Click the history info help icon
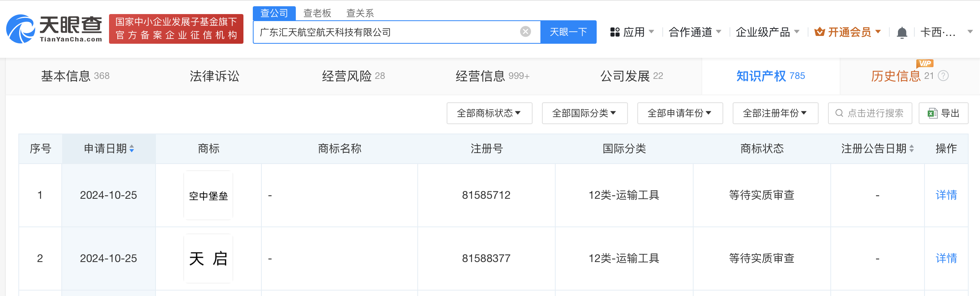Screen dimensions: 980x296 (x=943, y=76)
